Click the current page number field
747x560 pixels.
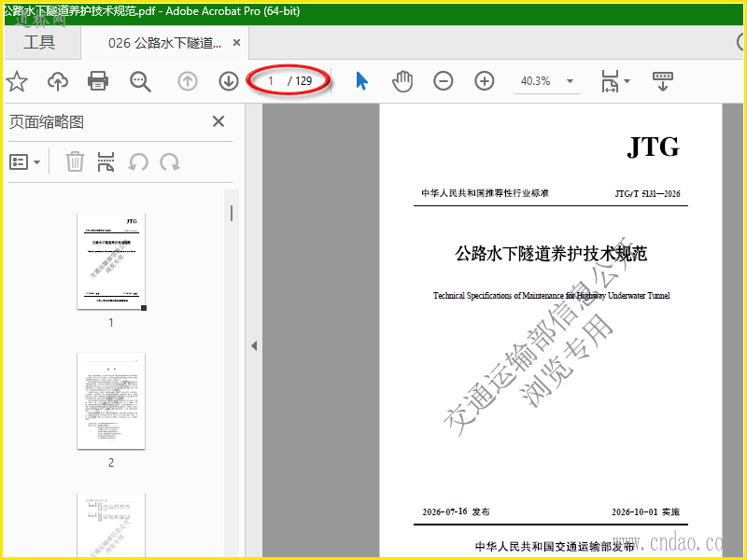pyautogui.click(x=271, y=81)
